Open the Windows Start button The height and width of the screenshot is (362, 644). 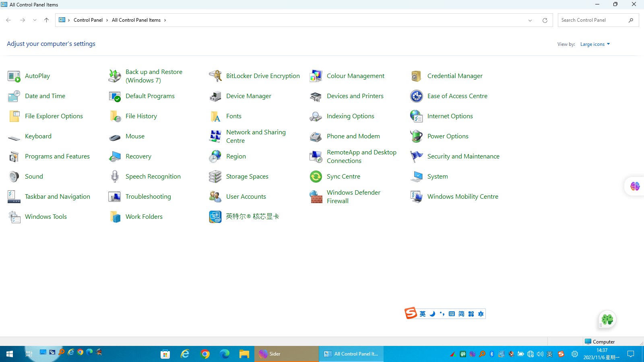[10, 354]
